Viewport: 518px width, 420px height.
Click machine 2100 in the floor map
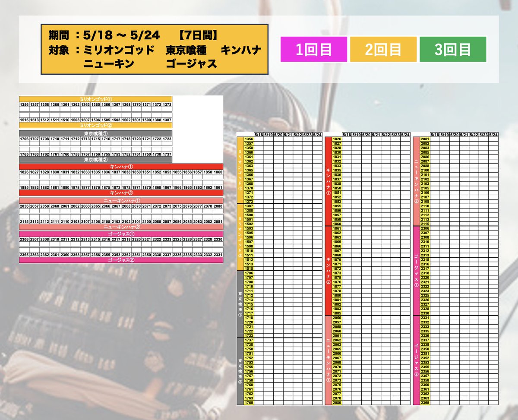(146, 221)
